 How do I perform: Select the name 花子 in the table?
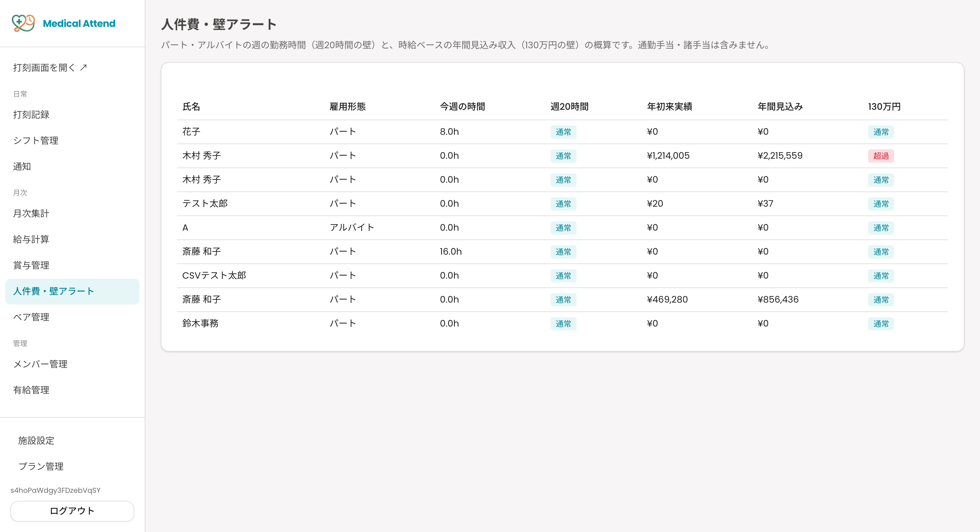[x=191, y=132]
